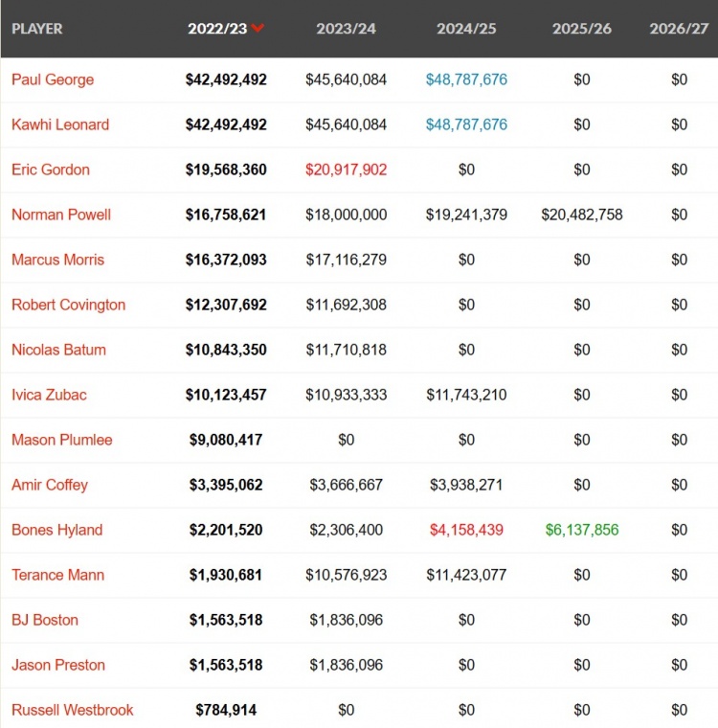
Task: Click the PLAYER column header
Action: click(37, 29)
